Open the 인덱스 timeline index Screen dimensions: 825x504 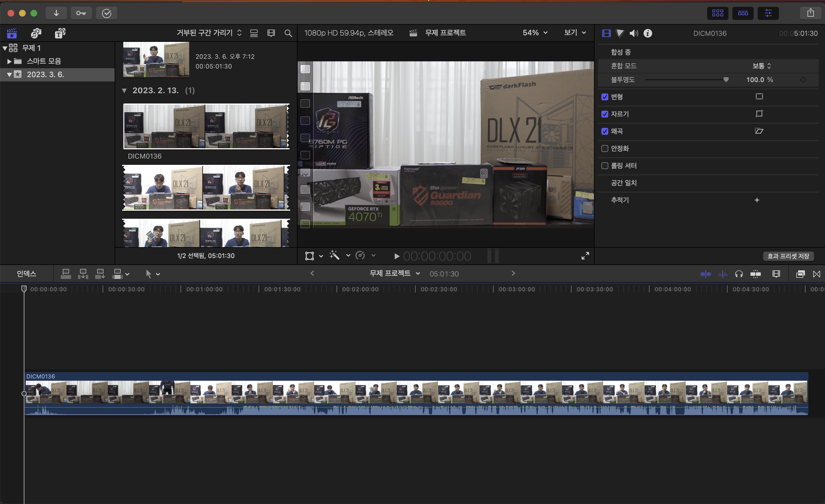point(26,274)
